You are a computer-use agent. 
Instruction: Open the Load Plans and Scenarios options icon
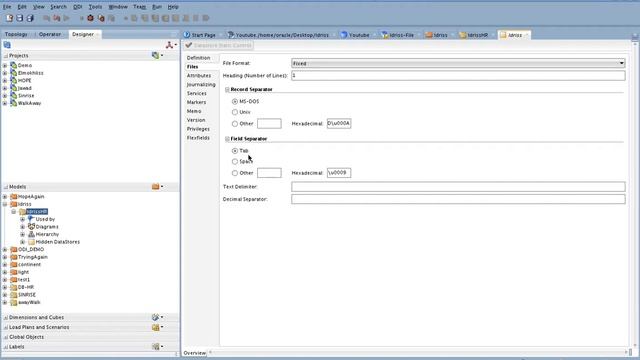pos(157,327)
